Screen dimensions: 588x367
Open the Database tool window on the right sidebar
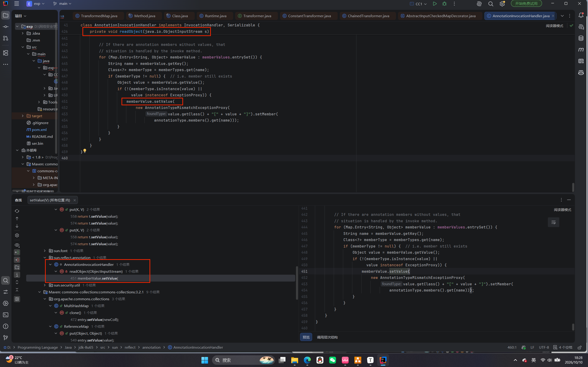[x=581, y=38]
